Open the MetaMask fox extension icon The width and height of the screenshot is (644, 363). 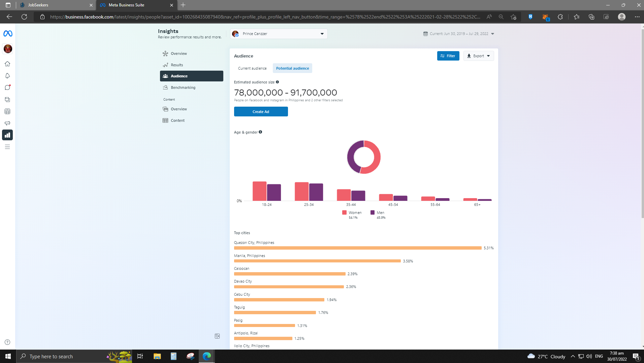tap(545, 17)
